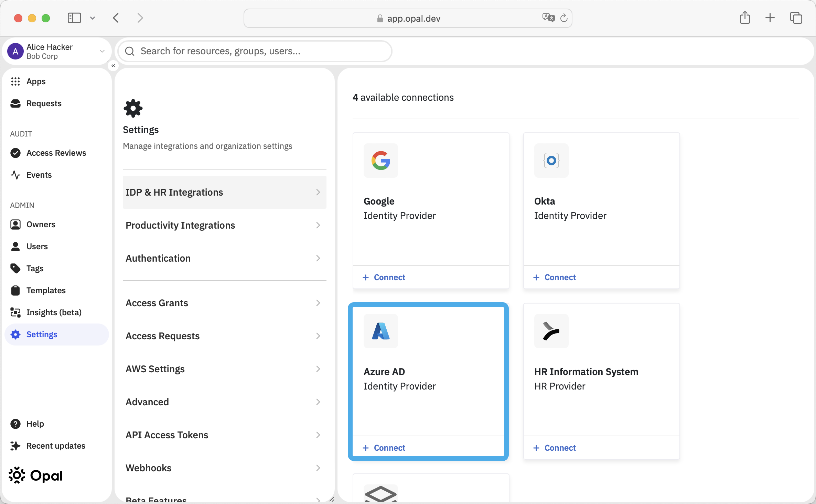Click the HR Information System card title
The width and height of the screenshot is (816, 504).
[x=586, y=372]
